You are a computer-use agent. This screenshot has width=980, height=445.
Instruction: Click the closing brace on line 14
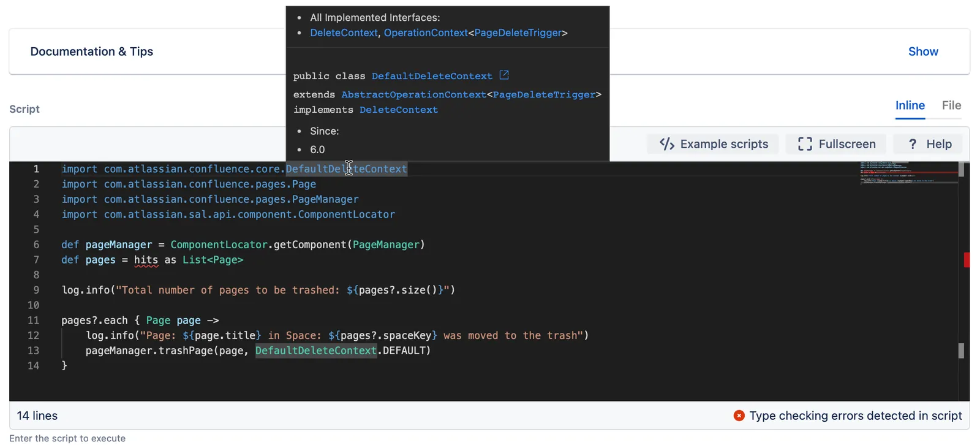(x=64, y=365)
